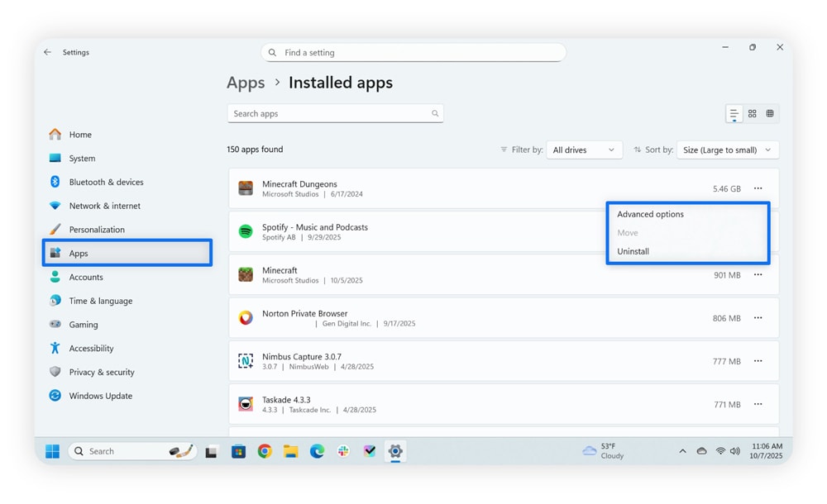Viewport: 827px width, 504px height.
Task: Keep the current list view selected
Action: point(734,113)
